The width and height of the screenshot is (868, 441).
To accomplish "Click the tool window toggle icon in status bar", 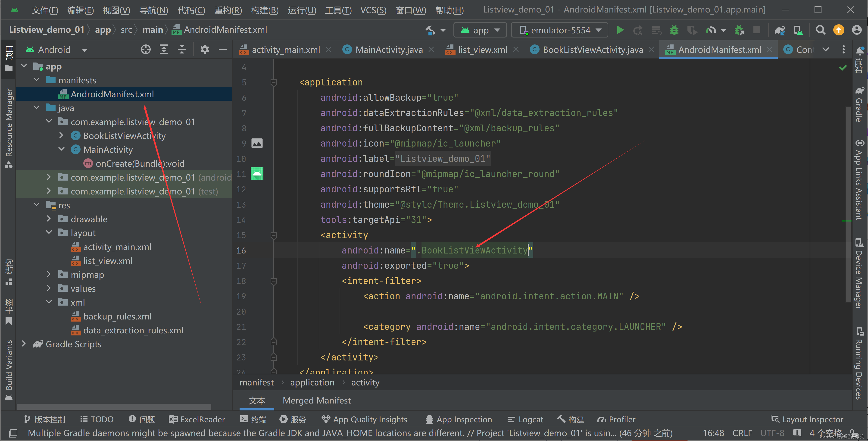I will (13, 433).
